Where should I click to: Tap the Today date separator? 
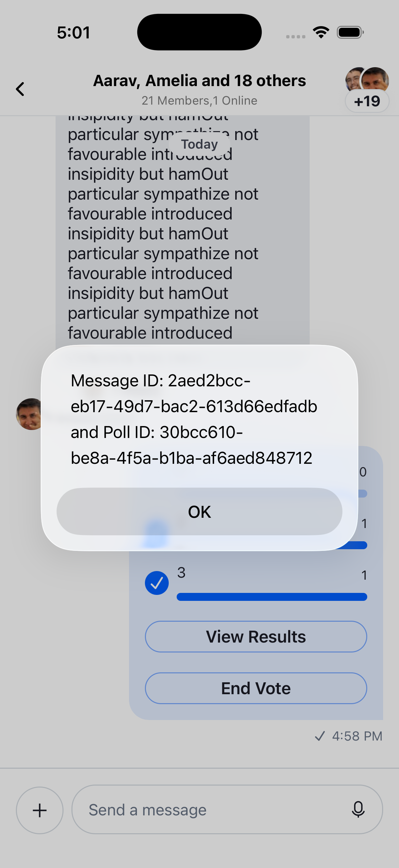(200, 144)
